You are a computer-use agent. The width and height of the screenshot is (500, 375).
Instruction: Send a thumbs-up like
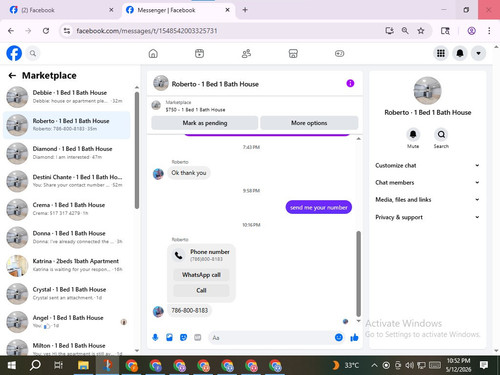pyautogui.click(x=354, y=338)
